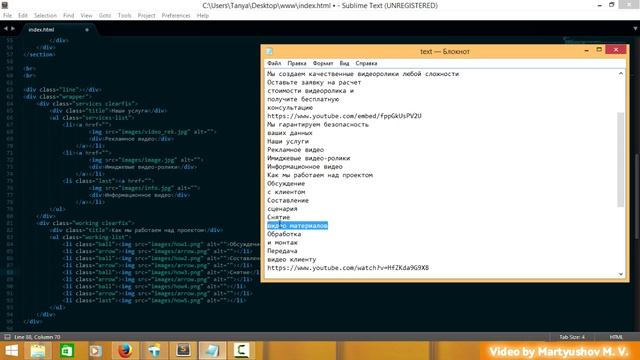Open Вид menu in Notepad
640x360 pixels.
pos(344,63)
